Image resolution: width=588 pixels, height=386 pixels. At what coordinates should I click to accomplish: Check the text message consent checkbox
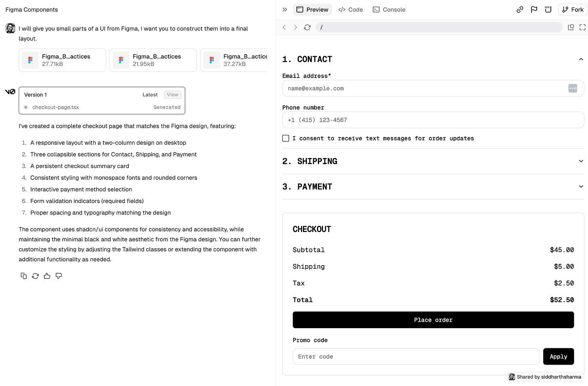(x=286, y=138)
